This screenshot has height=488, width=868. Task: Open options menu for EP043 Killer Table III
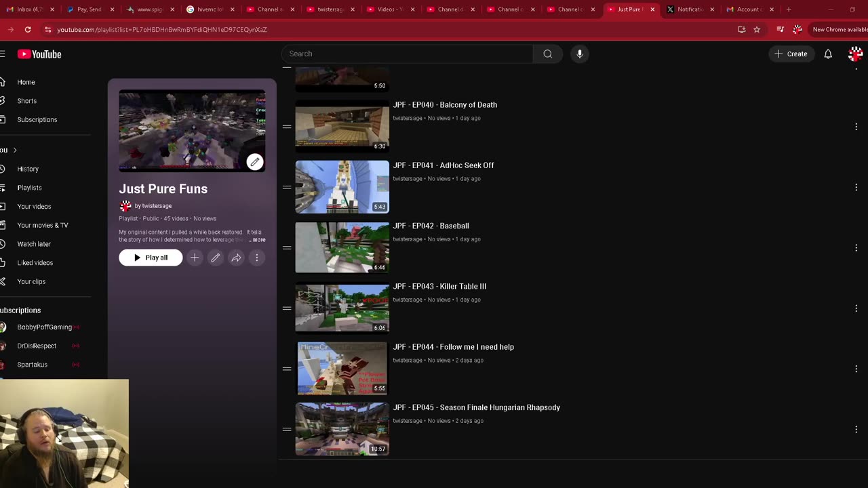856,308
